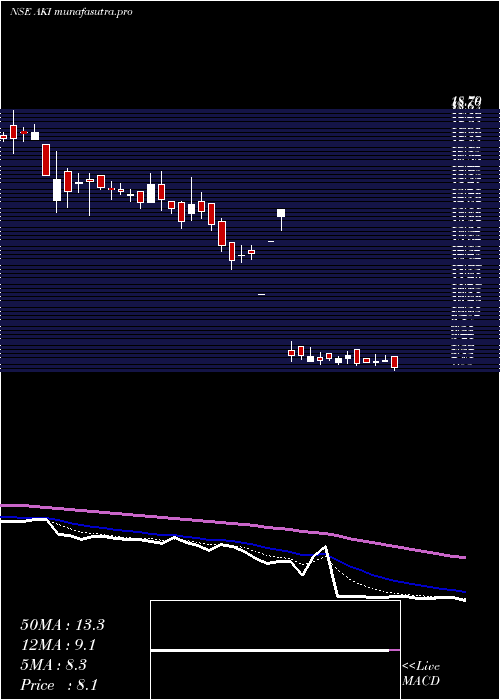Click the 50MA : 13.3 value
Image resolution: width=500 pixels, height=700 pixels.
62,625
